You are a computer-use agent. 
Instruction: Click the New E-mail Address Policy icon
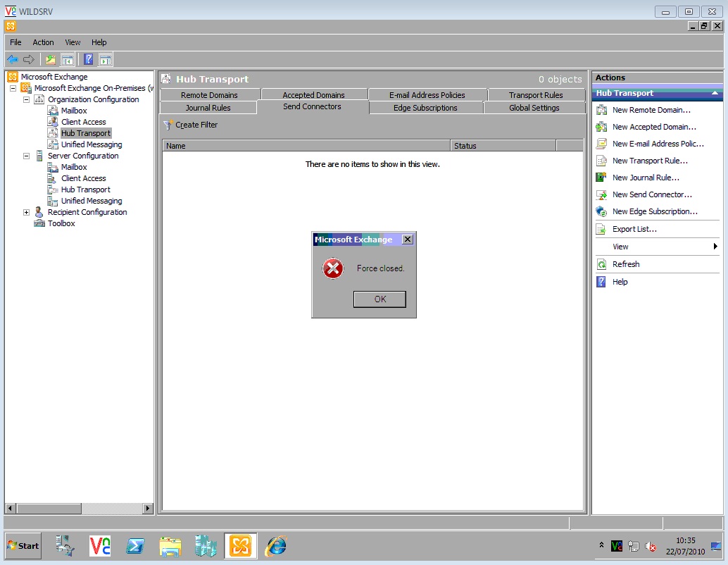[x=602, y=144]
